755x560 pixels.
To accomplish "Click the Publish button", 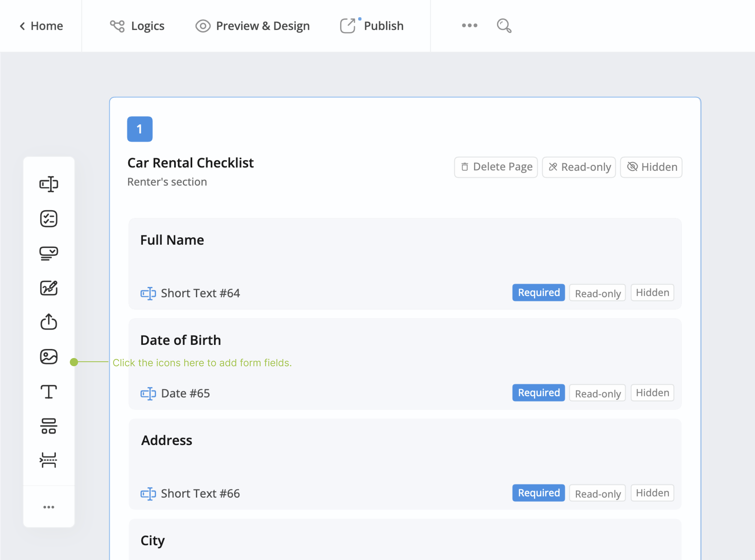I will pos(372,26).
